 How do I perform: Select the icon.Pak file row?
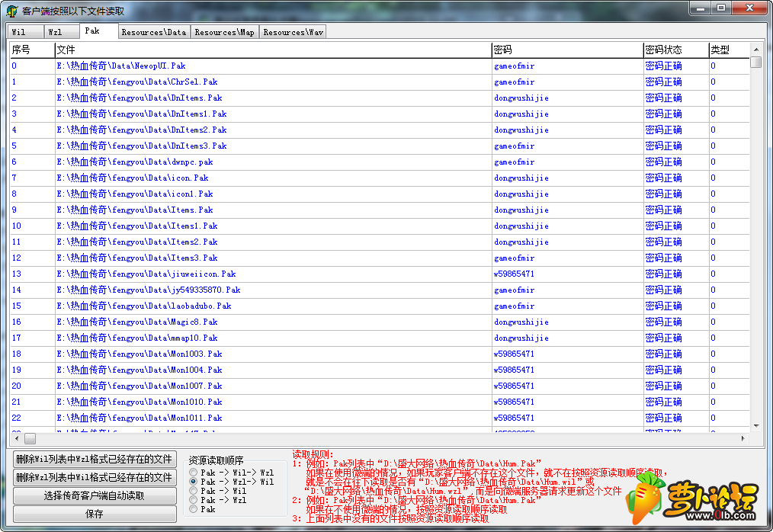click(380, 178)
